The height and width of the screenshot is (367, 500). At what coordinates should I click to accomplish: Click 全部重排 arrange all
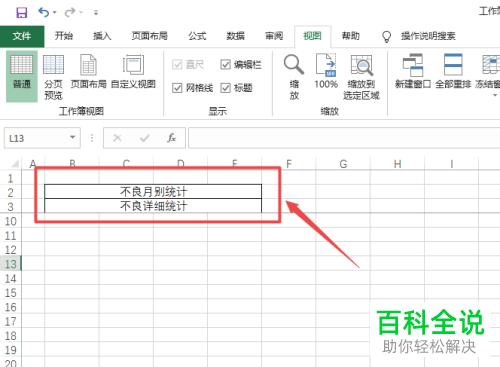[453, 71]
